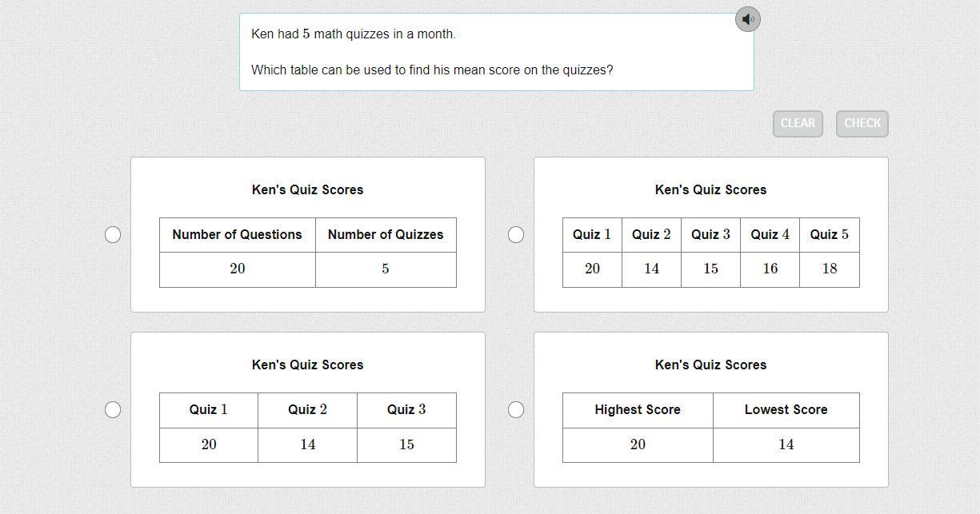Viewport: 980px width, 514px height.
Task: Click the Quiz 5 column header
Action: coord(829,234)
